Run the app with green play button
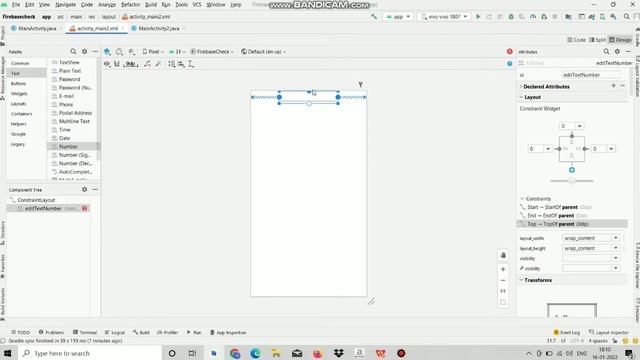The image size is (640, 360). click(x=478, y=17)
